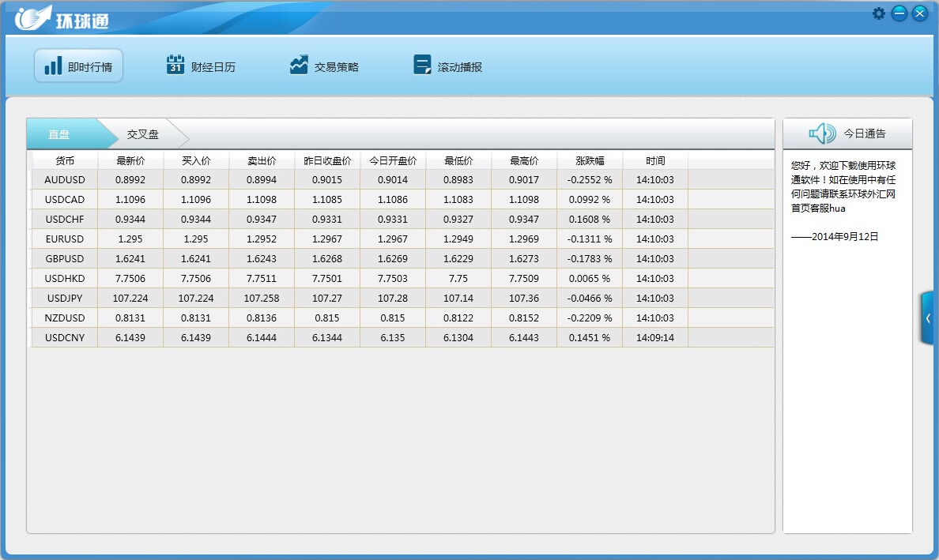Select the 直盘 tab
Image resolution: width=939 pixels, height=560 pixels.
point(66,134)
